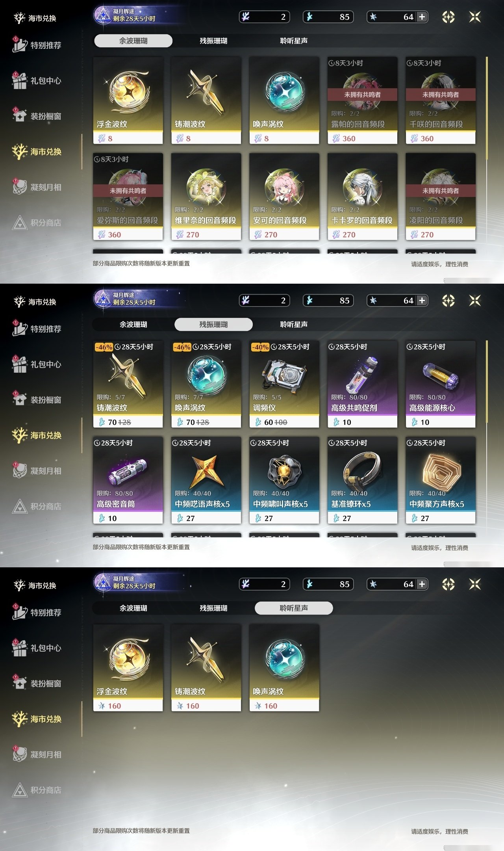The width and height of the screenshot is (504, 851).
Task: Open the 调频仪 discounted item card
Action: click(x=284, y=384)
